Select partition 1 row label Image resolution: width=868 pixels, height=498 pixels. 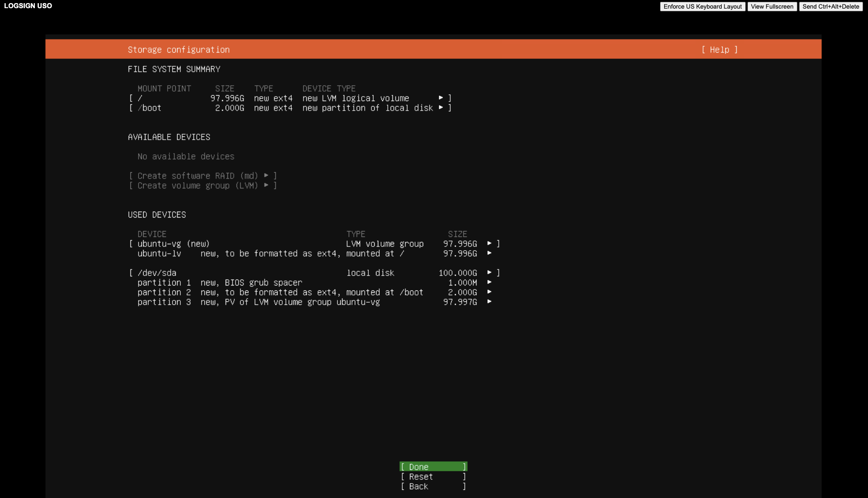pos(164,283)
